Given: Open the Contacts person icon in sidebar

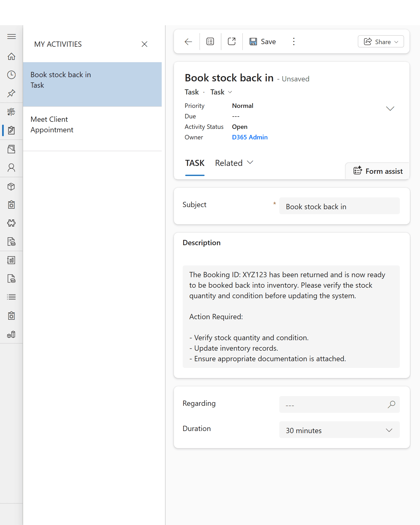Looking at the screenshot, I should click(x=11, y=167).
